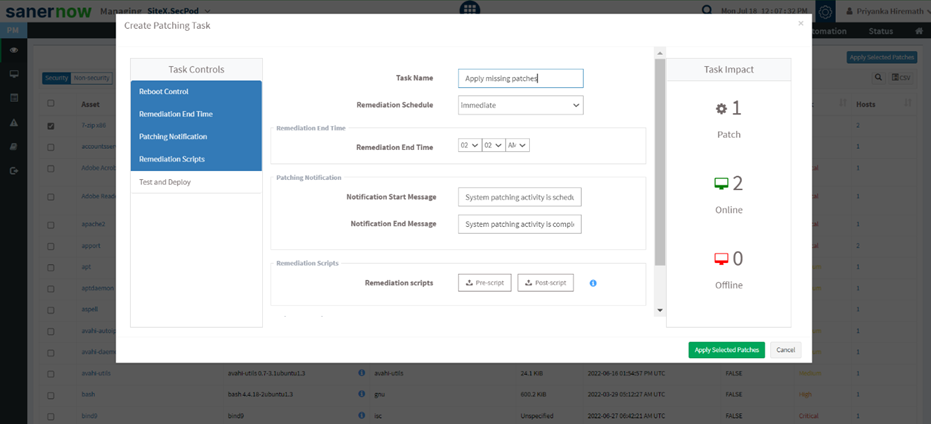Expand the SiteX.SecPod managing dropdown

pyautogui.click(x=179, y=11)
